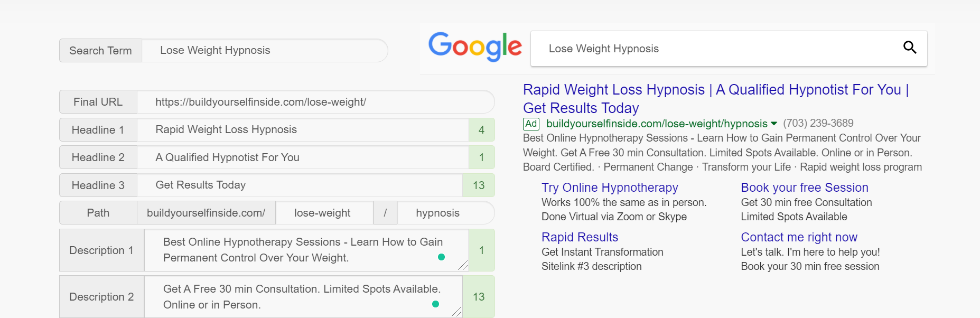Click the Google search magnifier icon
Viewport: 980px width, 318px height.
coord(909,48)
